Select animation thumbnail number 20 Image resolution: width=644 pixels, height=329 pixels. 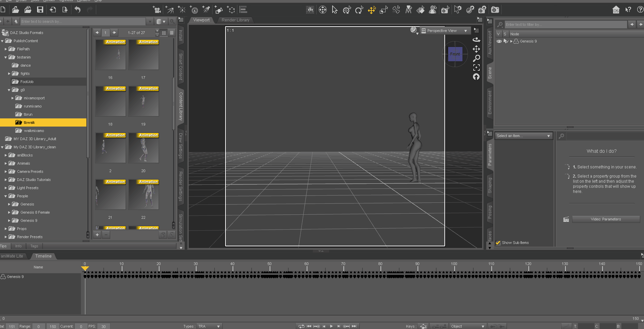click(x=143, y=148)
